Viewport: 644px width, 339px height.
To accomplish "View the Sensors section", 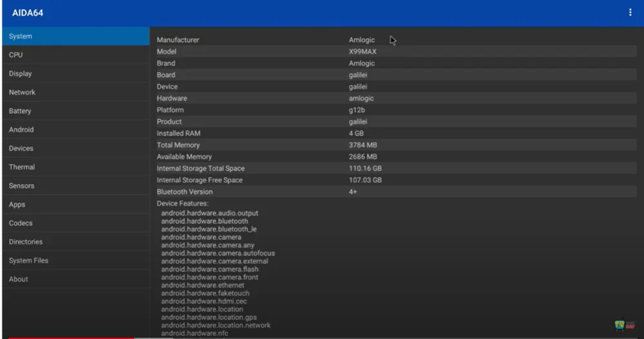I will pyautogui.click(x=76, y=185).
